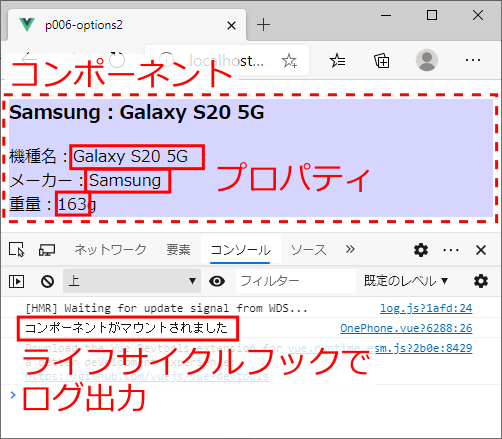This screenshot has height=439, width=502.
Task: Open the favorites list icon
Action: click(337, 60)
